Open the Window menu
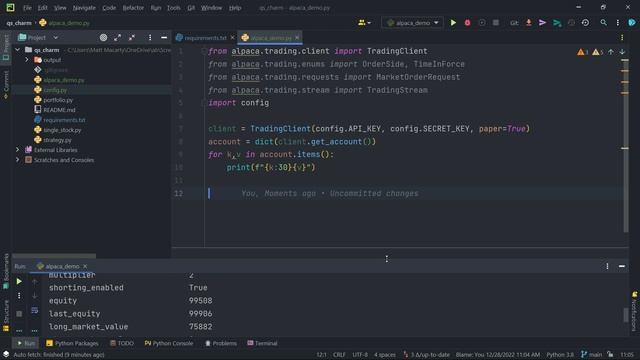 (x=211, y=8)
